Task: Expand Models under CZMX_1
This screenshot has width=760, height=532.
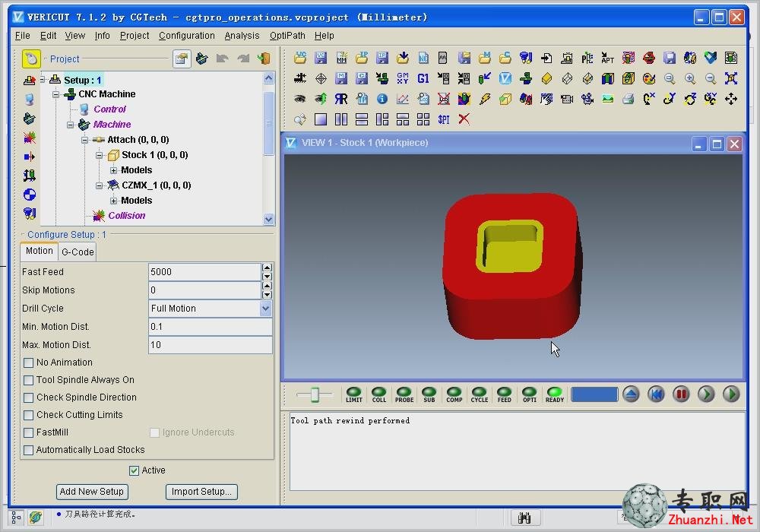Action: (x=113, y=201)
